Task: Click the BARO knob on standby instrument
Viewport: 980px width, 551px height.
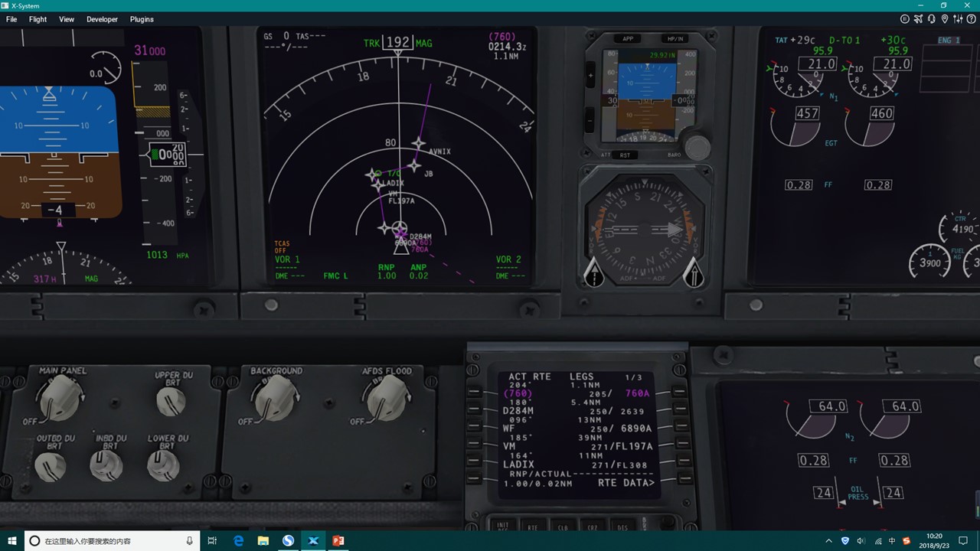Action: 697,147
